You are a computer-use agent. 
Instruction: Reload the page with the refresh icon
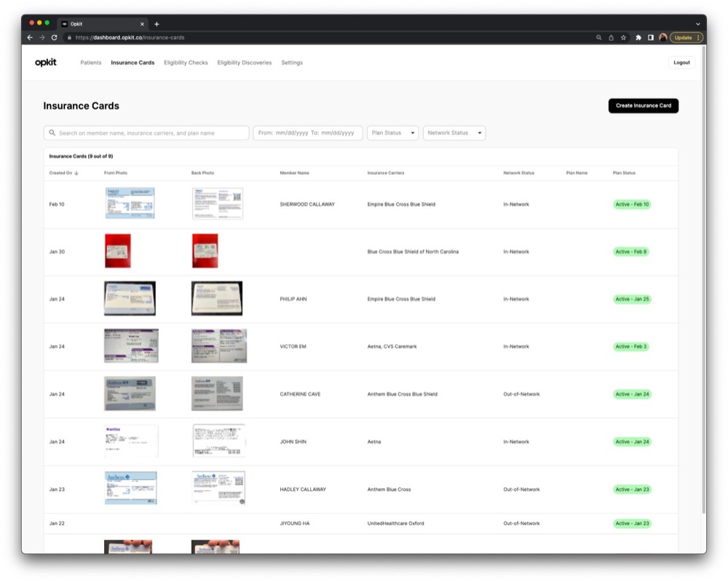55,38
